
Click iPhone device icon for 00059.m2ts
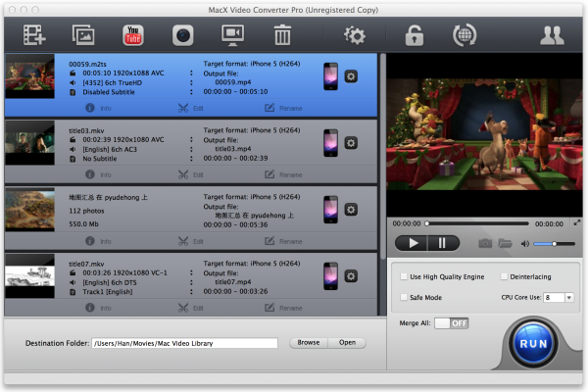pos(331,76)
